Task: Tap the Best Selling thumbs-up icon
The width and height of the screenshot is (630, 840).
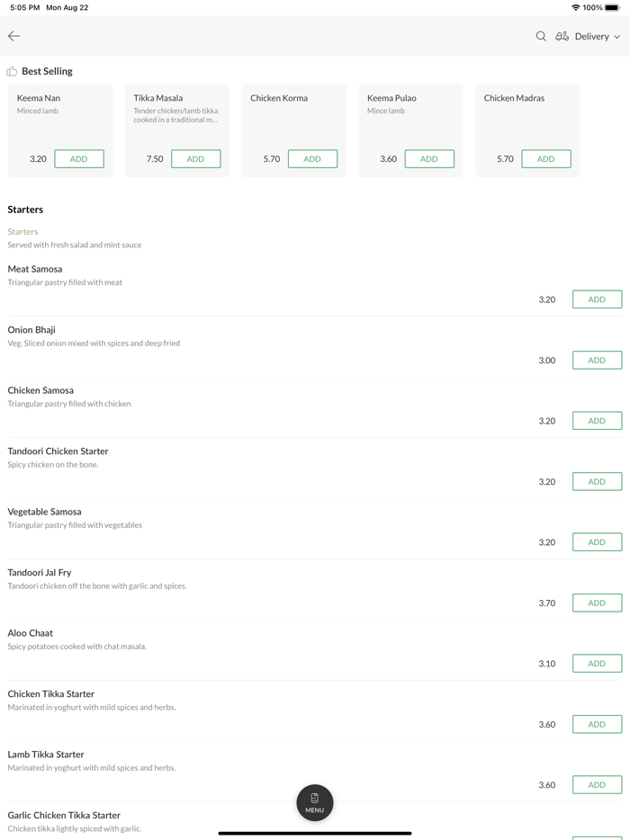Action: tap(12, 71)
